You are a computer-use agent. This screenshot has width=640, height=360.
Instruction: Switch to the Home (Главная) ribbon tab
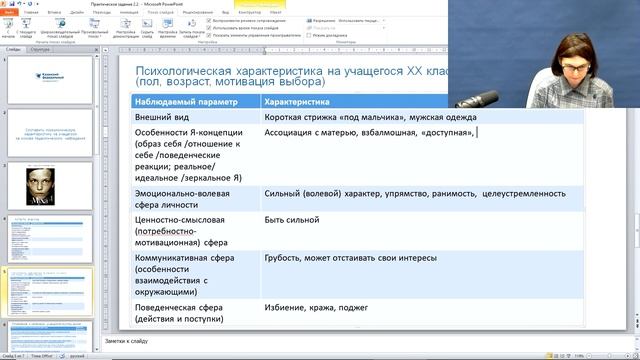coord(31,12)
